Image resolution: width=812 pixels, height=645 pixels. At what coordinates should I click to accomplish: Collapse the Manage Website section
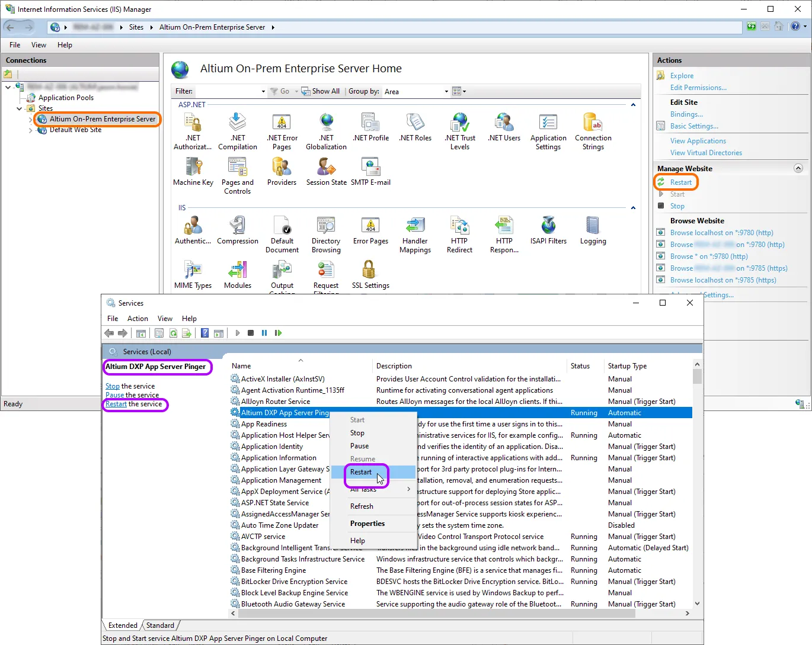(x=798, y=169)
